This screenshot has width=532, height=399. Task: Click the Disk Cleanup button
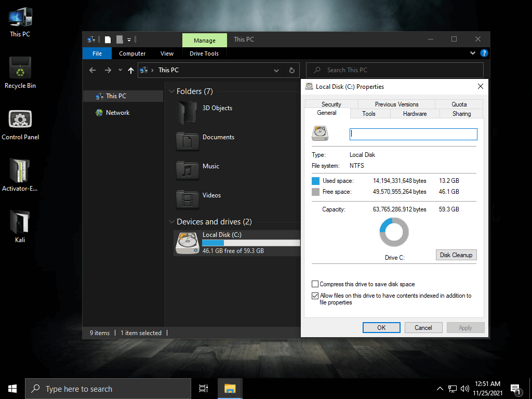click(456, 255)
